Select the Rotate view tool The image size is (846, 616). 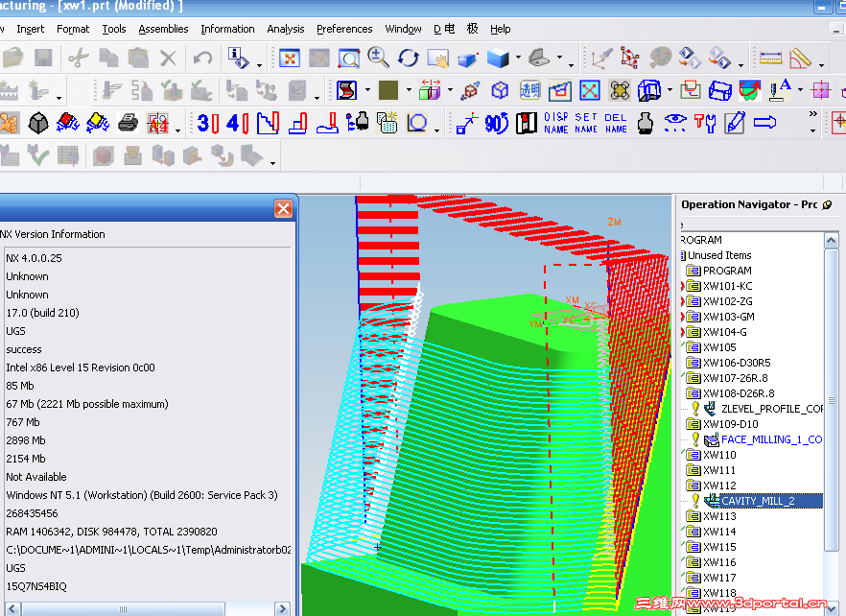click(x=409, y=58)
